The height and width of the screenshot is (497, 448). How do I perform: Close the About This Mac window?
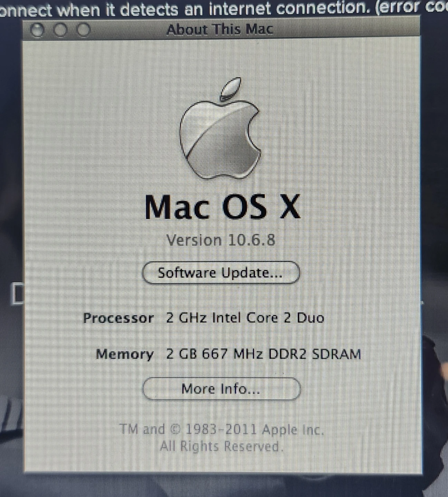(37, 30)
